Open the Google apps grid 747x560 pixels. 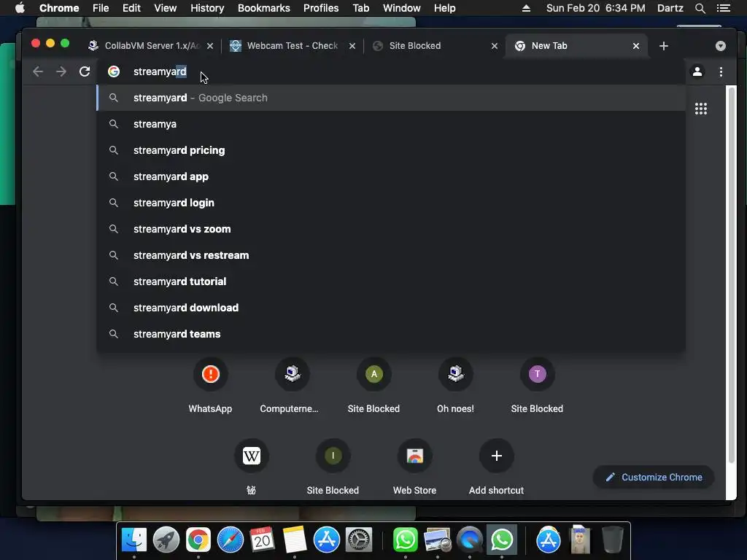[701, 109]
